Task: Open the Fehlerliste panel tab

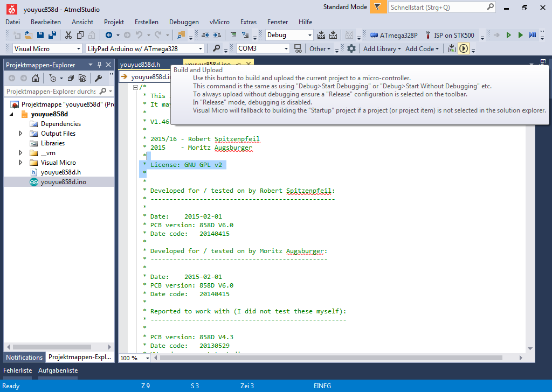Action: (x=18, y=370)
